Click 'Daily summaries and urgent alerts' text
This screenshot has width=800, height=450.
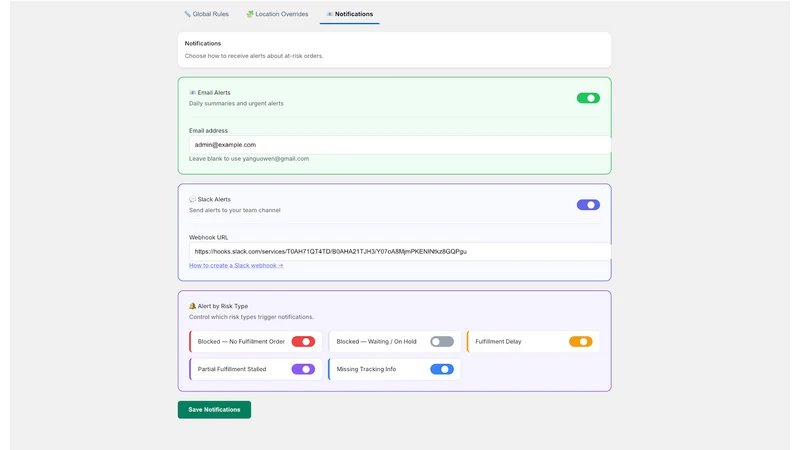tap(236, 103)
